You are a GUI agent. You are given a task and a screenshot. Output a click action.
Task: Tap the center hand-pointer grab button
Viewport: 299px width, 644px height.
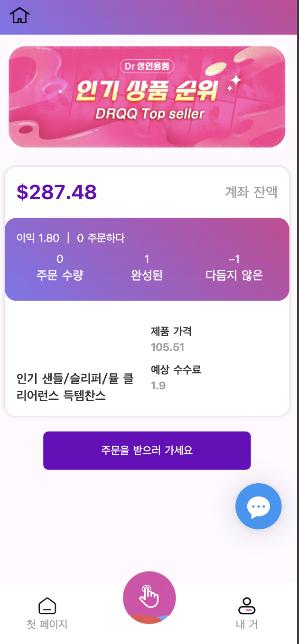pos(149,596)
